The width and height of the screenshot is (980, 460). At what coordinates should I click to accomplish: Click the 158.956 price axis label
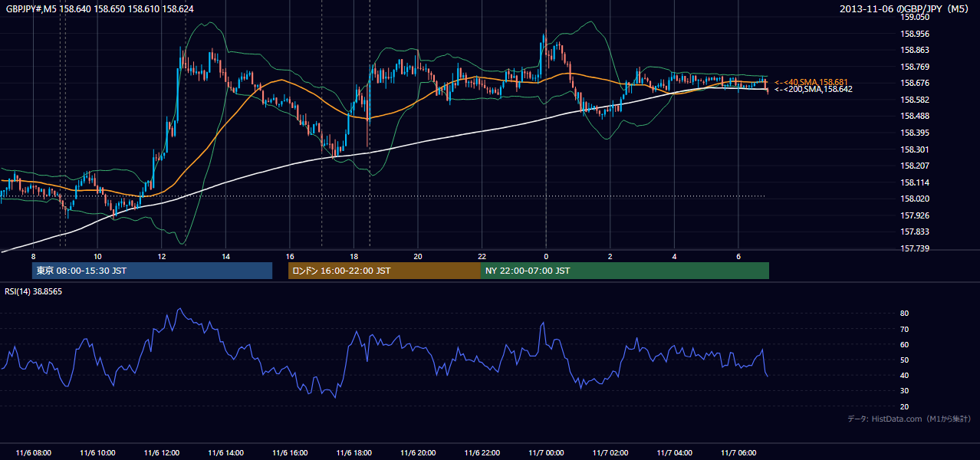pos(915,34)
